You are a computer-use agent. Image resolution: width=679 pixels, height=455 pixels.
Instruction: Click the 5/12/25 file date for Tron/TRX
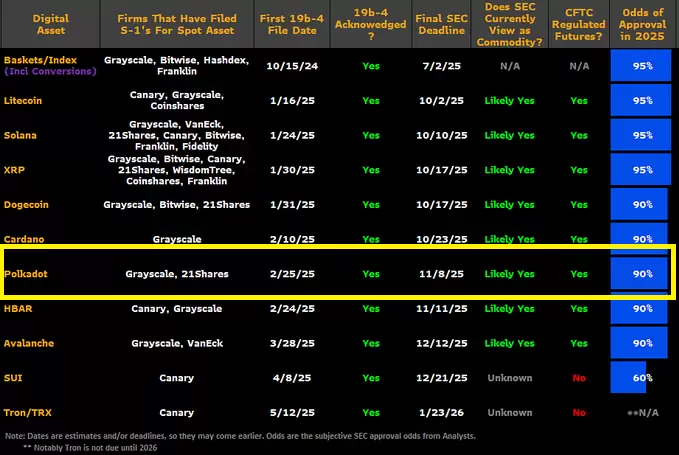[292, 412]
